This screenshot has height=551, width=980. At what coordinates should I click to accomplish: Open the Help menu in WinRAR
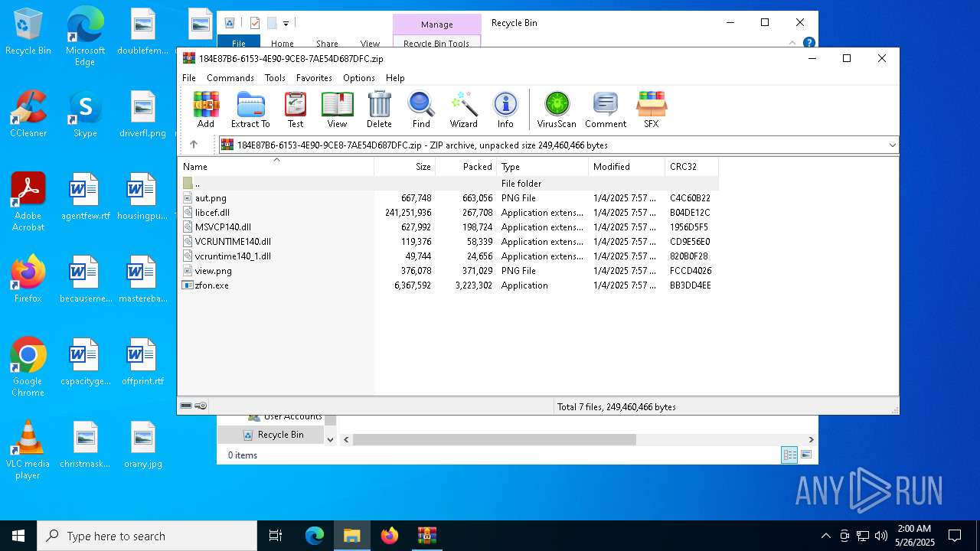[395, 78]
